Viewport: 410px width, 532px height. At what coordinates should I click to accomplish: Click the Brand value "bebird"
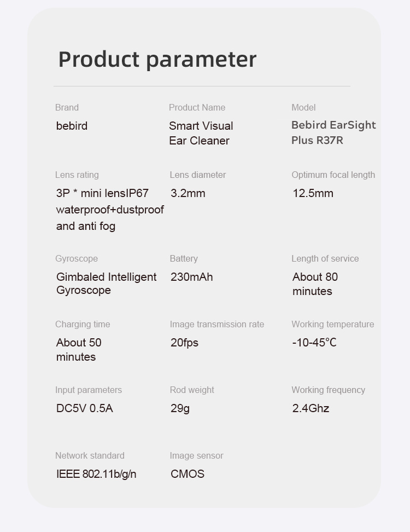72,126
